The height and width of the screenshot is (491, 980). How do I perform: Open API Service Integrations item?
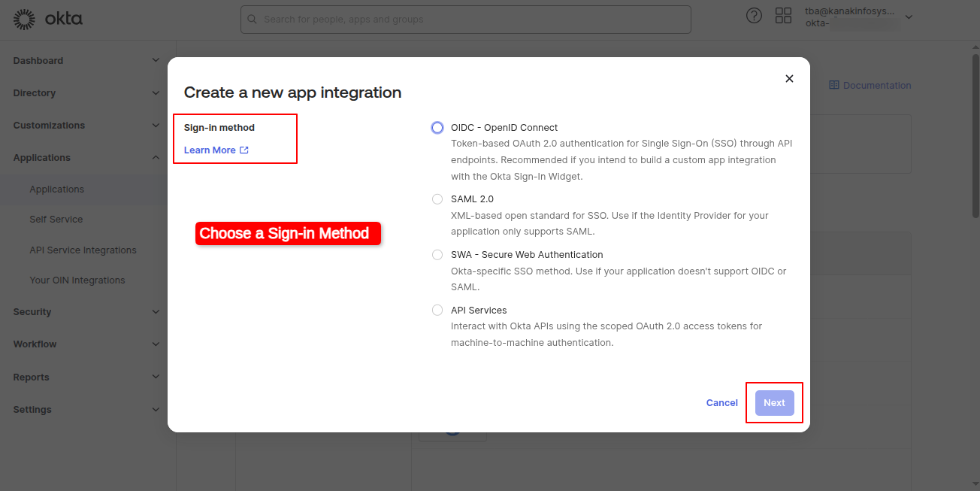83,250
